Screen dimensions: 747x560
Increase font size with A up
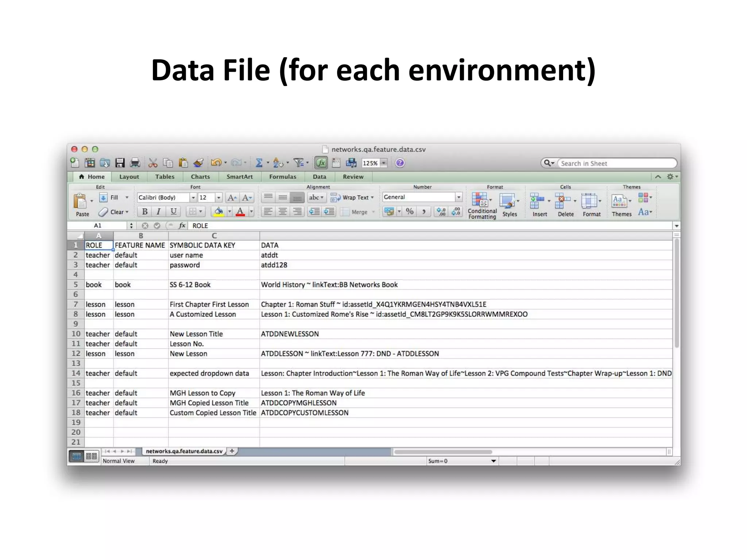pyautogui.click(x=232, y=198)
